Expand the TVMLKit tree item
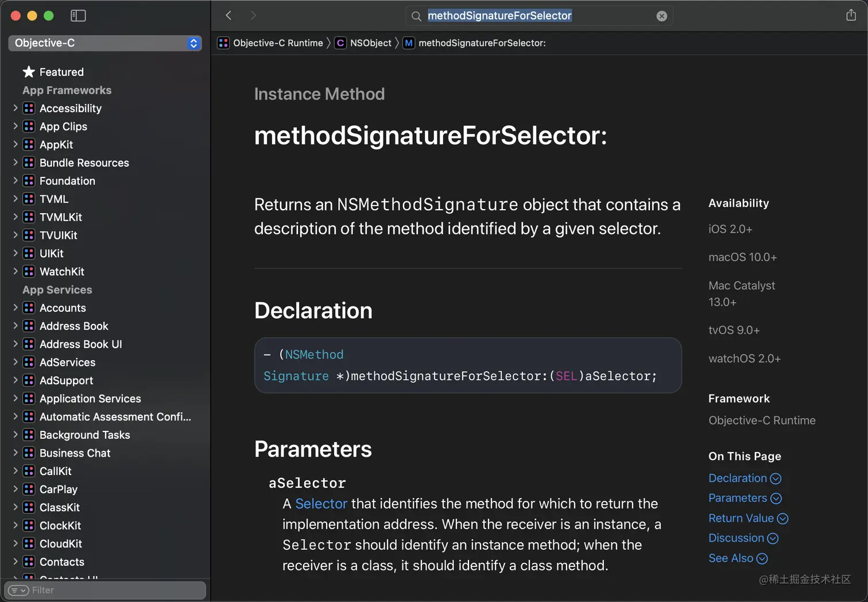The image size is (868, 602). pos(15,217)
